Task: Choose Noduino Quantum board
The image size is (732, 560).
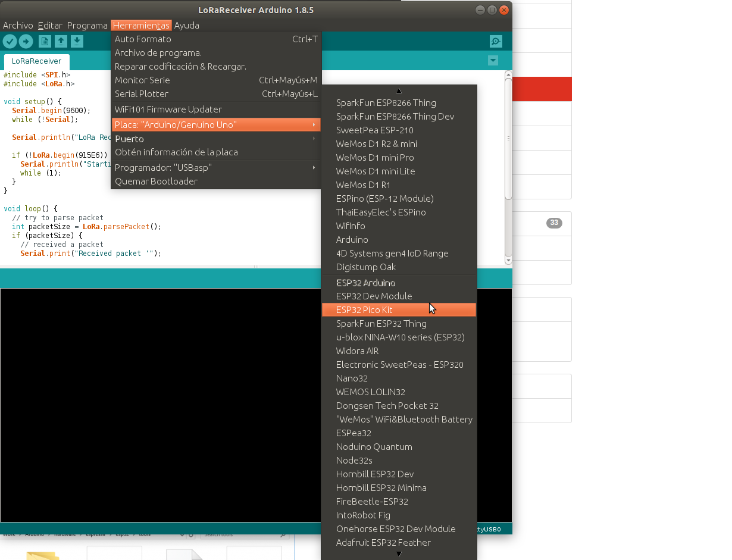Action: tap(399, 447)
